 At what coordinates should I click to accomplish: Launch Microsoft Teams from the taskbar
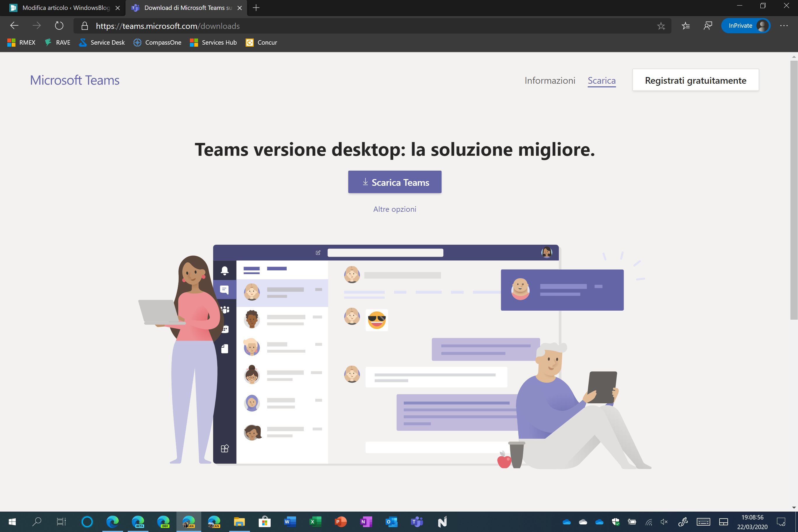[x=417, y=522]
